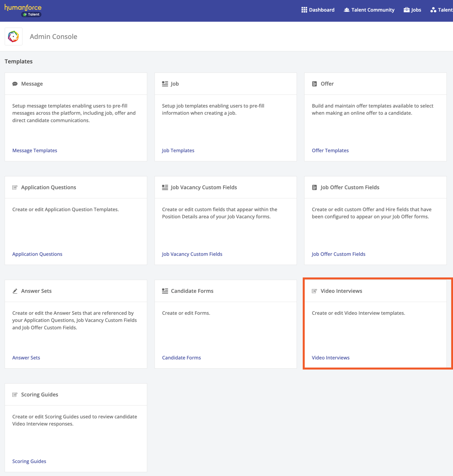This screenshot has height=476, width=453.
Task: Click the Talent nodes icon in navbar
Action: (x=433, y=10)
